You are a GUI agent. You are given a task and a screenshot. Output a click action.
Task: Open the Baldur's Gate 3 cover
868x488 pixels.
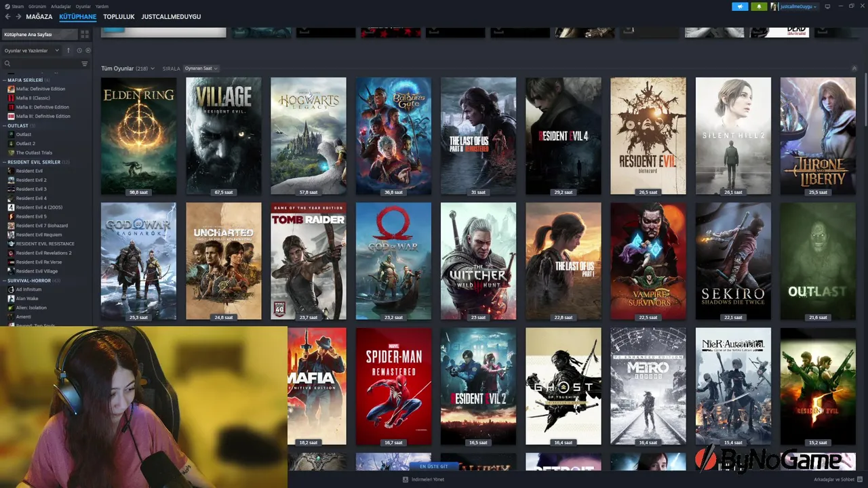pos(393,136)
